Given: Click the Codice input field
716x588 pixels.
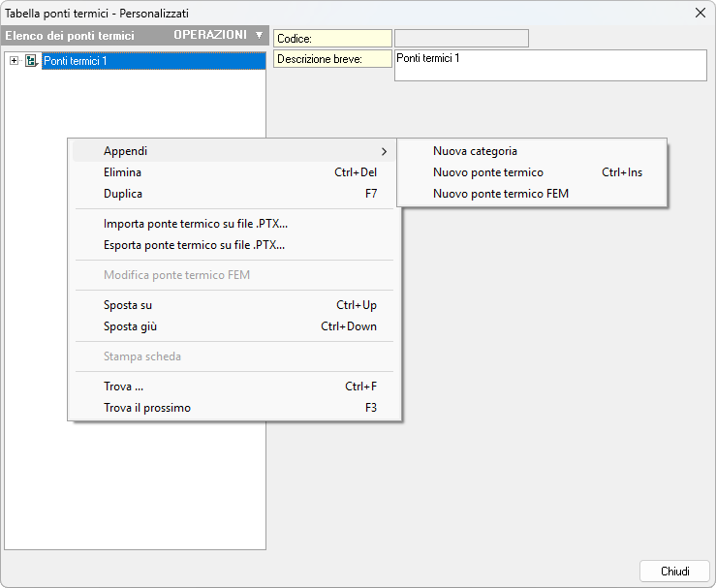Looking at the screenshot, I should [461, 38].
